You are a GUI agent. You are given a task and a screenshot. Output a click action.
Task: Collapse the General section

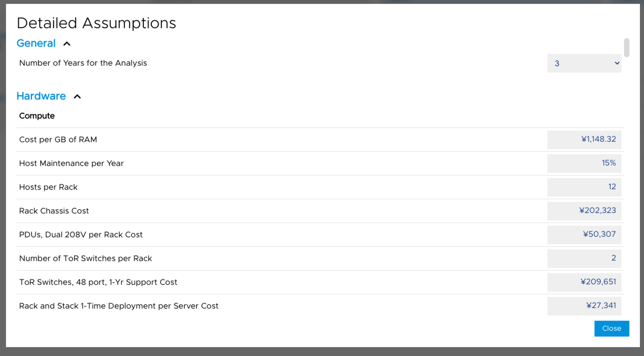[x=67, y=43]
